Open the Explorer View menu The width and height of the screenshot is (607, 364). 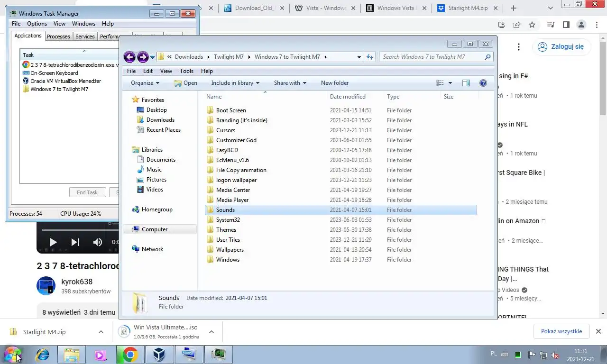(166, 71)
